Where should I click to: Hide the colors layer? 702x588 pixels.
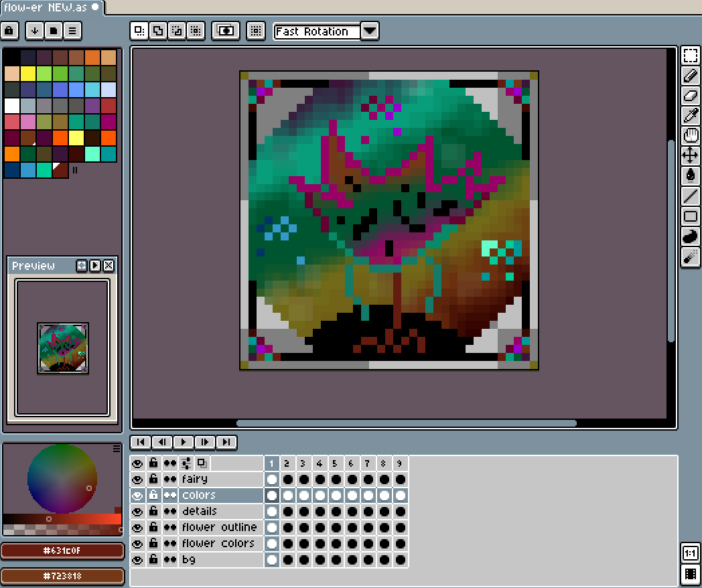(x=137, y=496)
